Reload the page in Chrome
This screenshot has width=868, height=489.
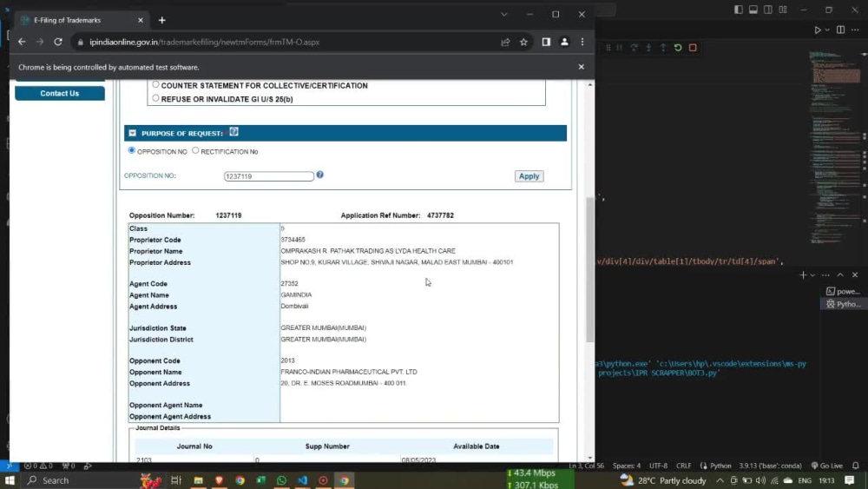(x=58, y=42)
